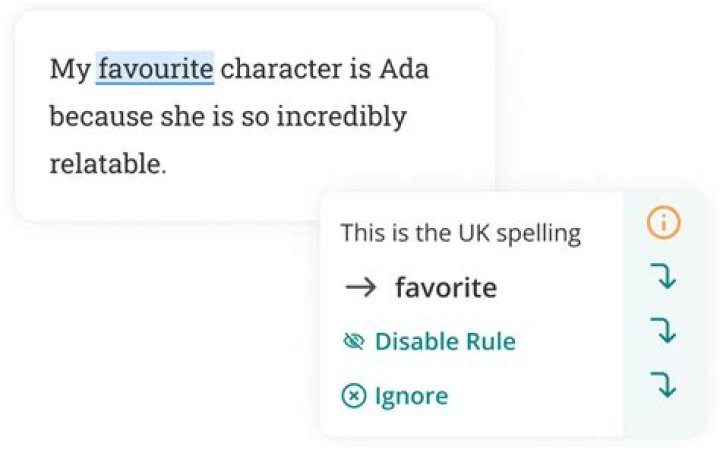720x450 pixels.
Task: Click the green arrow beside Ignore
Action: click(663, 384)
